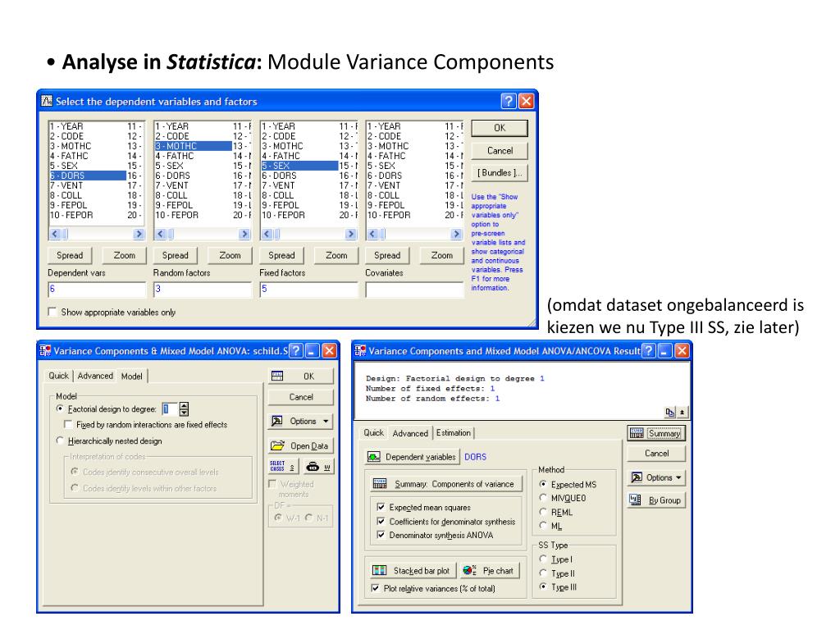Click the empty Covariates input field
840x630 pixels.
click(414, 290)
